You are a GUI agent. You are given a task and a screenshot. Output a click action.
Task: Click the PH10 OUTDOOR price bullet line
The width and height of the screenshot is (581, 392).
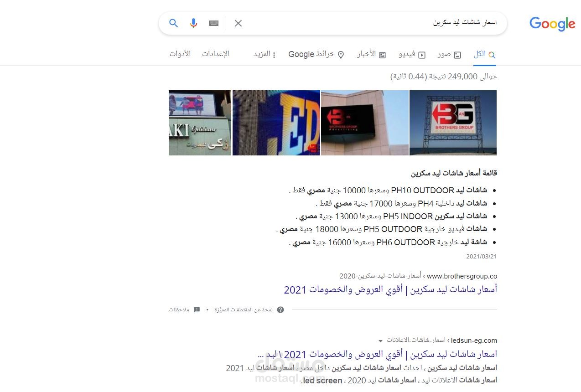pyautogui.click(x=388, y=191)
